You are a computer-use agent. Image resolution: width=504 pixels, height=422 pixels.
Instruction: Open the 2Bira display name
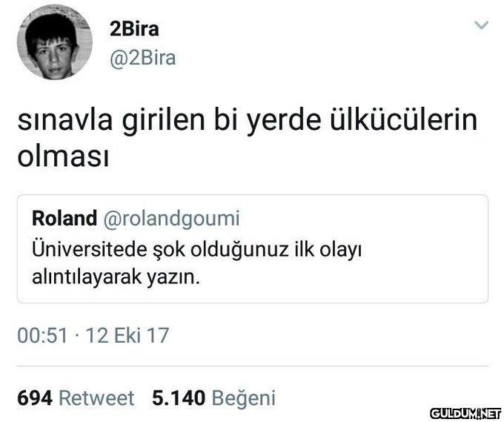[x=134, y=29]
